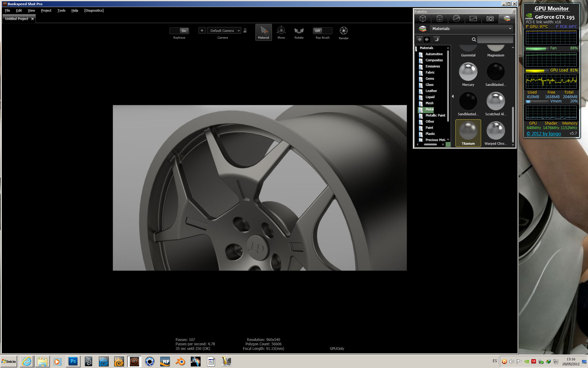The height and width of the screenshot is (368, 588).
Task: Open the Default Camera dropdown
Action: (x=224, y=31)
